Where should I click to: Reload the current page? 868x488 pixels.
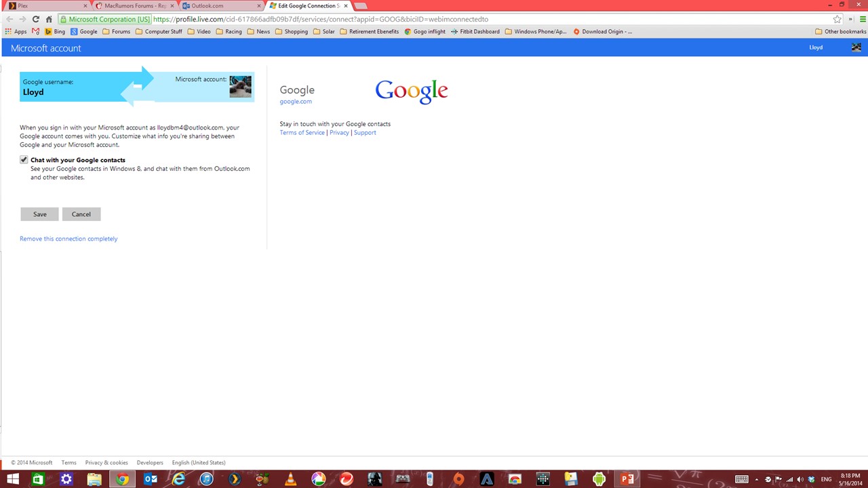coord(36,19)
